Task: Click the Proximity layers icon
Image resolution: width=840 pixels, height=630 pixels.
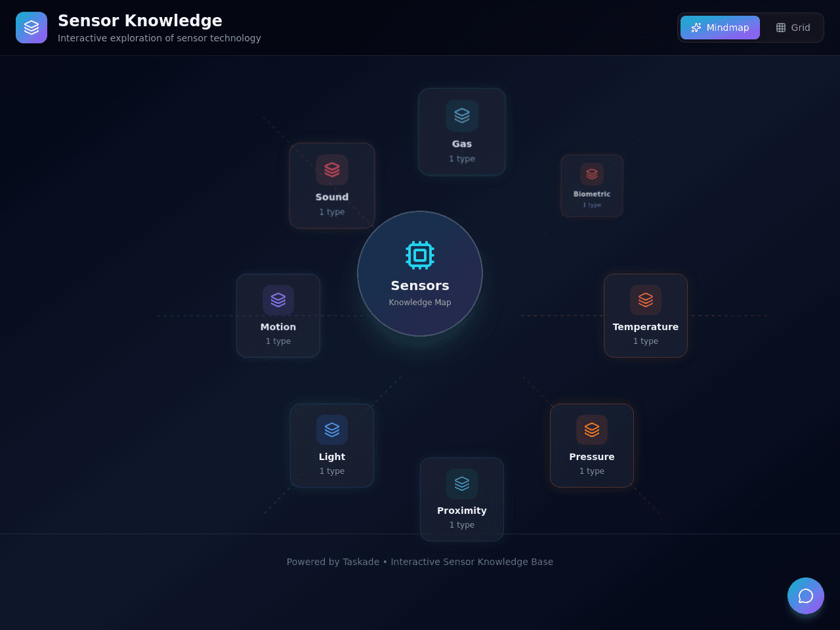Action: pos(462,484)
